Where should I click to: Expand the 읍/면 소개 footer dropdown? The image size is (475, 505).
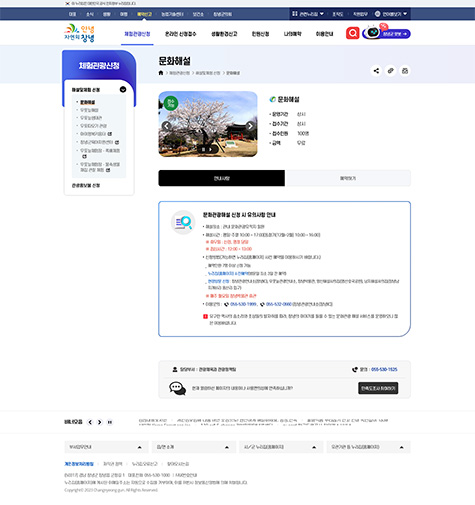(x=194, y=447)
